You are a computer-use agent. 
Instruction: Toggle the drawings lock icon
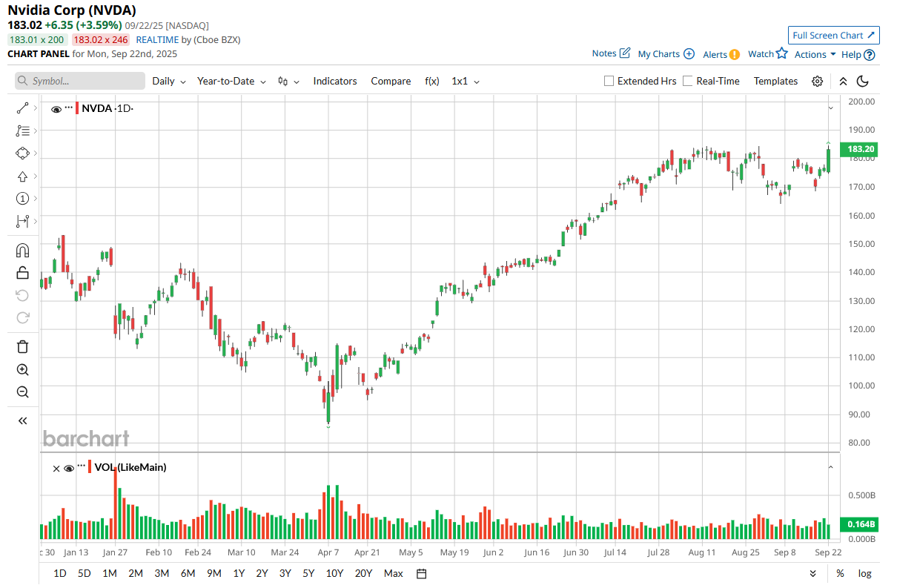22,272
